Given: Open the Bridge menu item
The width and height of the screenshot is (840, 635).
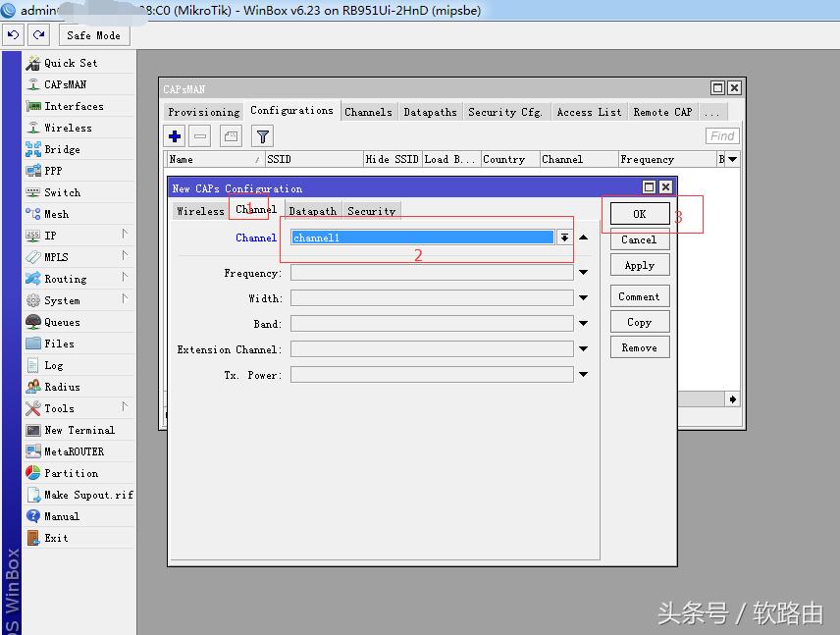Looking at the screenshot, I should tap(62, 149).
